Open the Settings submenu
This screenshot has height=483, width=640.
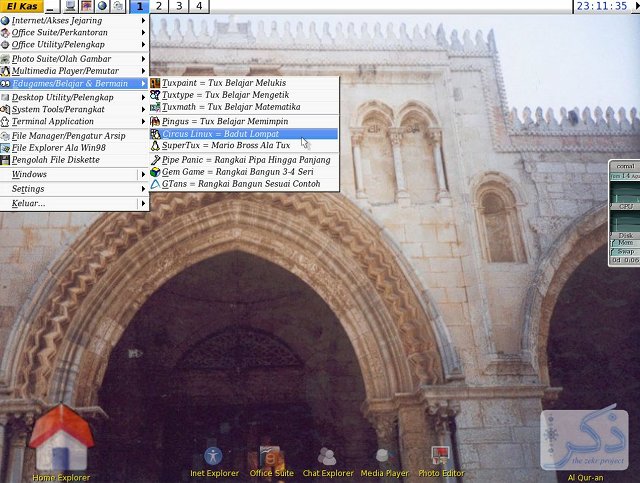(x=74, y=189)
